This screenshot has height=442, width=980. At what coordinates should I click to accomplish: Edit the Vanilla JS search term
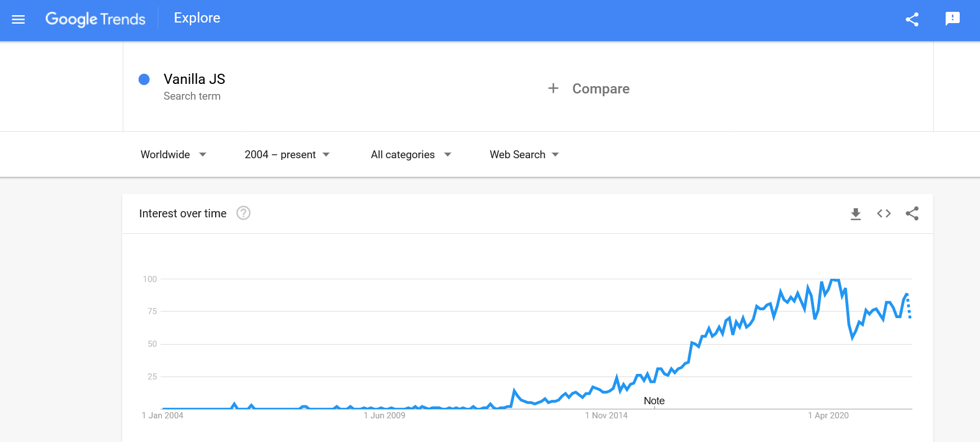pyautogui.click(x=194, y=79)
